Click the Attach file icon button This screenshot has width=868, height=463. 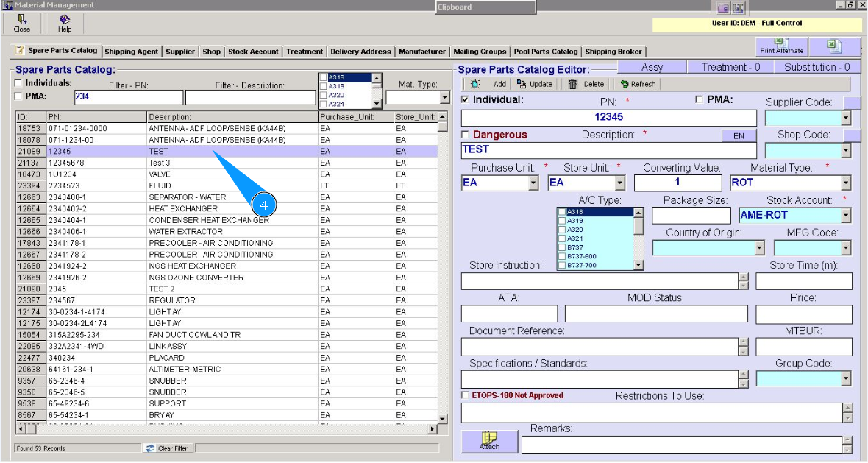click(x=489, y=440)
